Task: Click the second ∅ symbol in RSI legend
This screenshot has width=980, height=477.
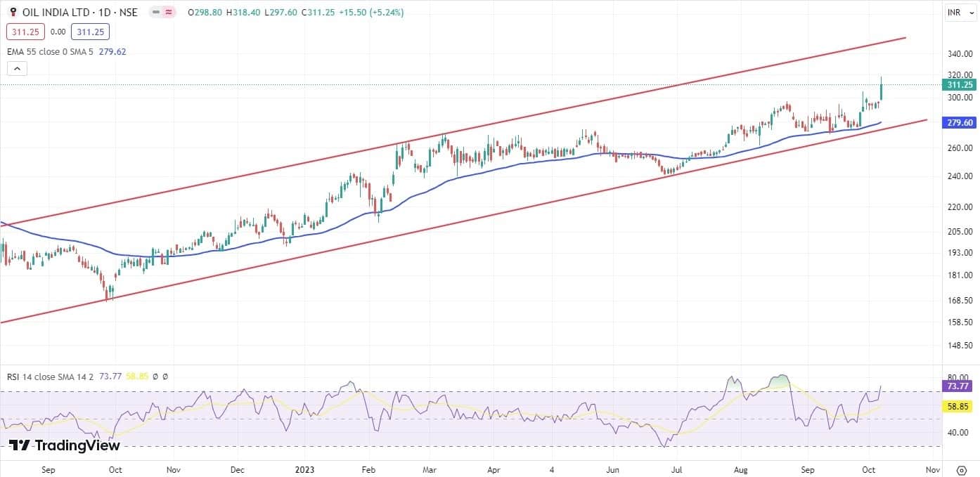Action: point(165,377)
